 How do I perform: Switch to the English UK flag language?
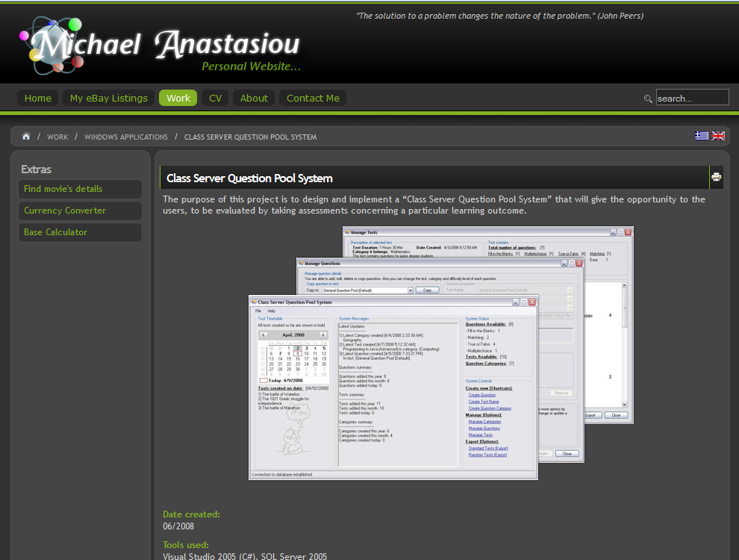pyautogui.click(x=718, y=136)
